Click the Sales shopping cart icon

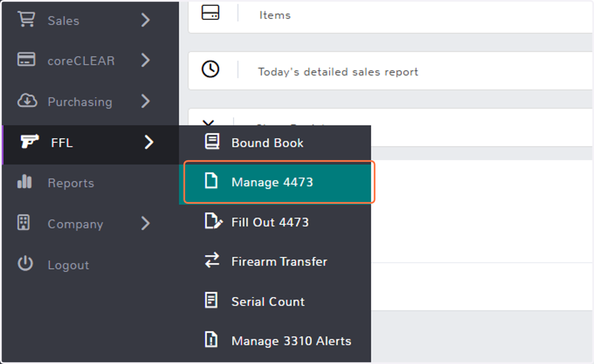pyautogui.click(x=26, y=20)
